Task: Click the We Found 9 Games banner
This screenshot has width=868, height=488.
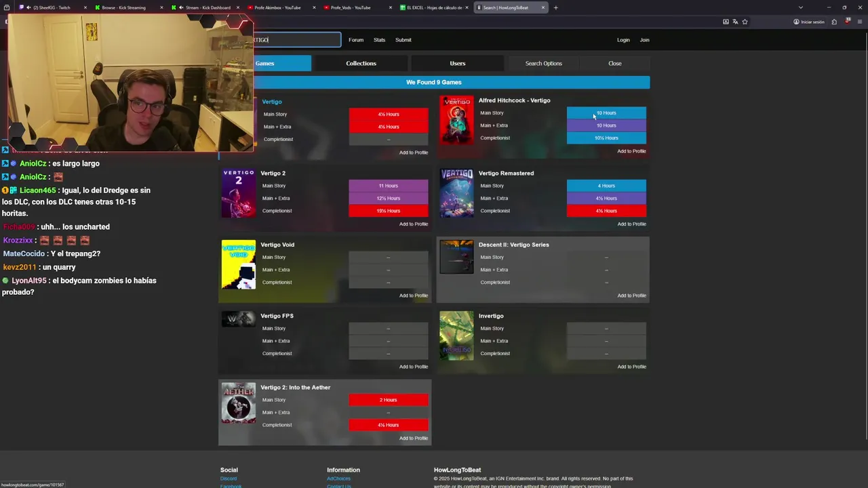Action: point(434,83)
